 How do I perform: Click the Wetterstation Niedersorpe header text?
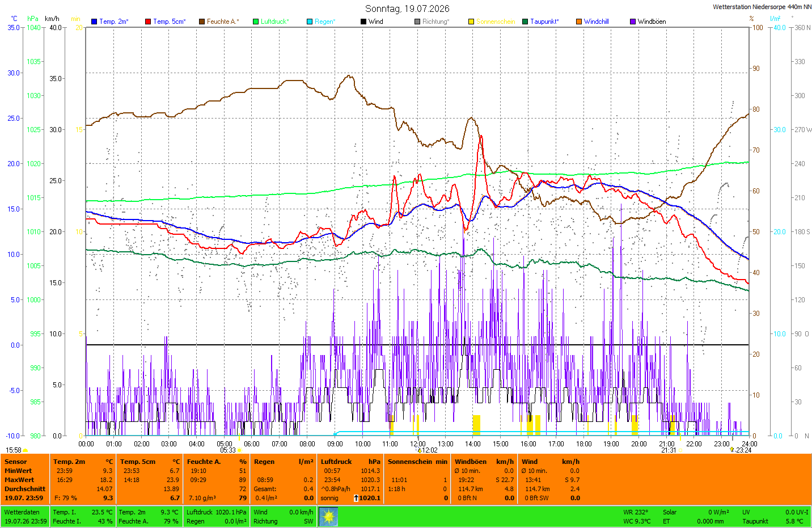(762, 7)
